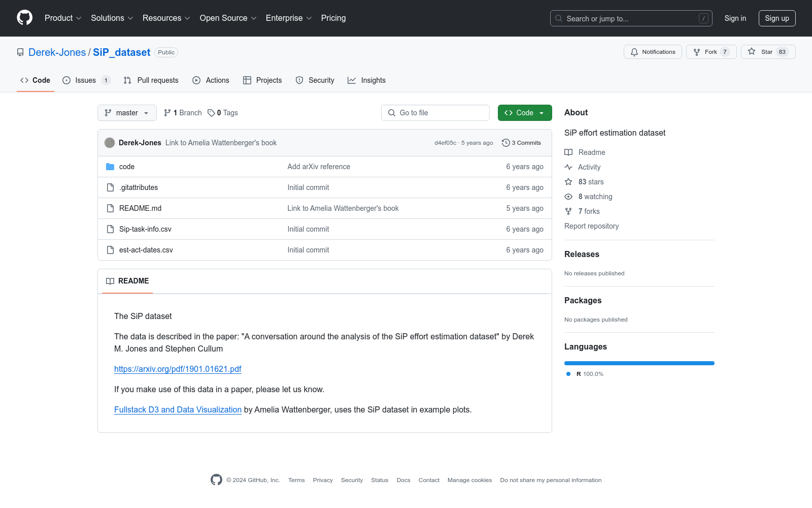Screen dimensions: 812x508
Task: Click the Search or jump to field
Action: point(631,18)
